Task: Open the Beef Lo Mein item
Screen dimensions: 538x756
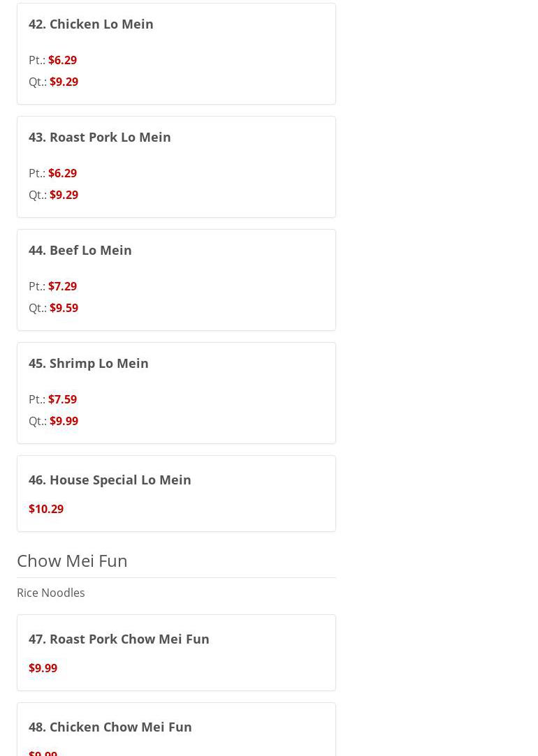Action: 80,250
